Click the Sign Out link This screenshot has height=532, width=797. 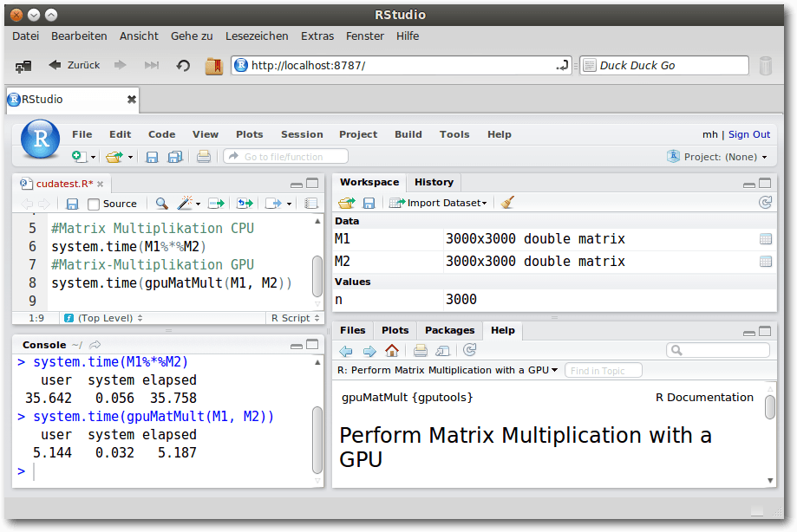click(749, 134)
